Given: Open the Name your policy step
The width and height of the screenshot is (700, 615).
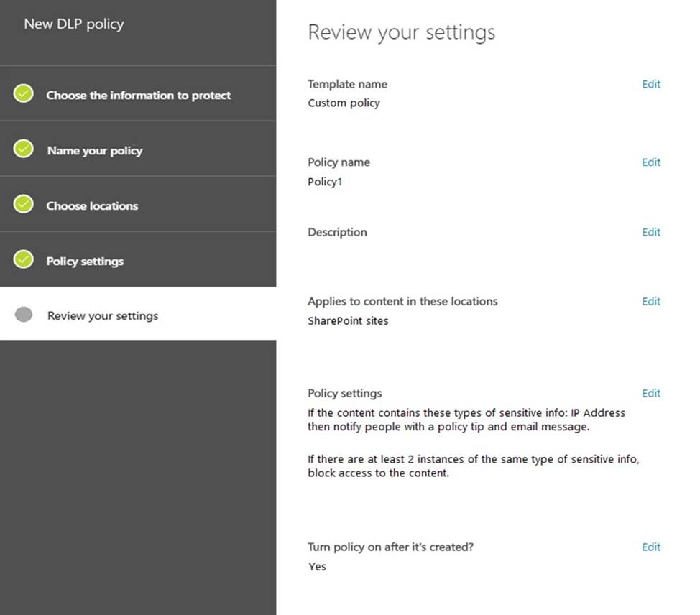Looking at the screenshot, I should pyautogui.click(x=95, y=151).
